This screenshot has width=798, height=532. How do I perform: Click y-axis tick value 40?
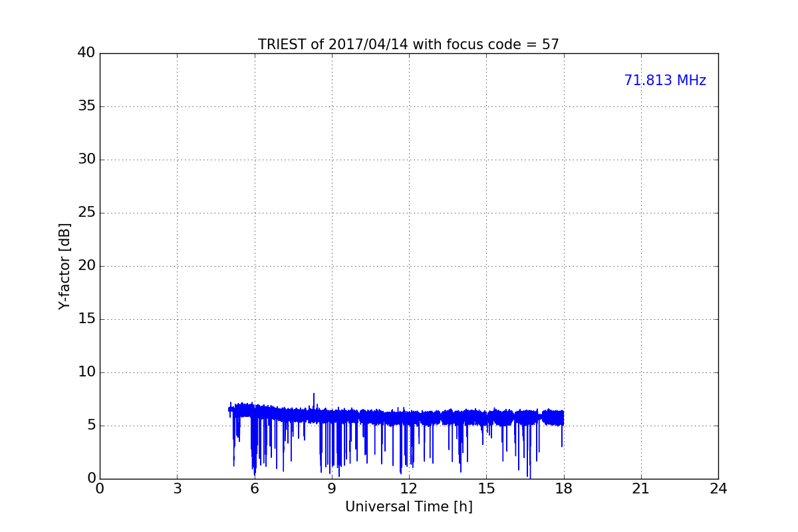(86, 53)
